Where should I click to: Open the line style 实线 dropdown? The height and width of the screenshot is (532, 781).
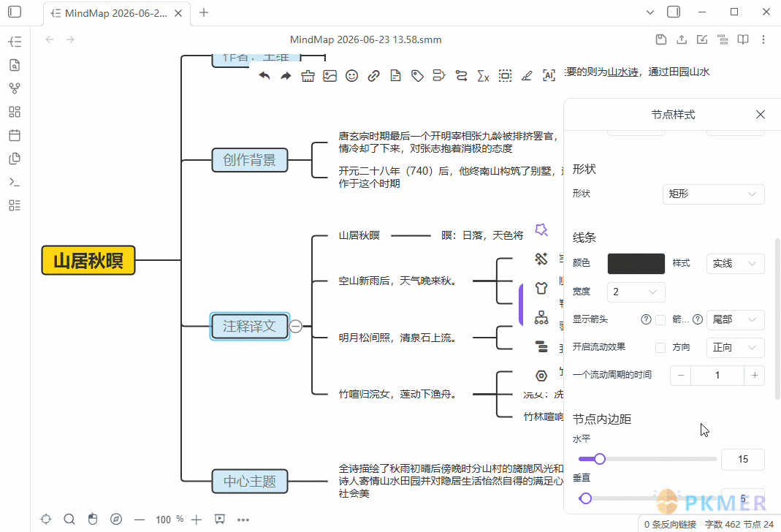pyautogui.click(x=735, y=264)
